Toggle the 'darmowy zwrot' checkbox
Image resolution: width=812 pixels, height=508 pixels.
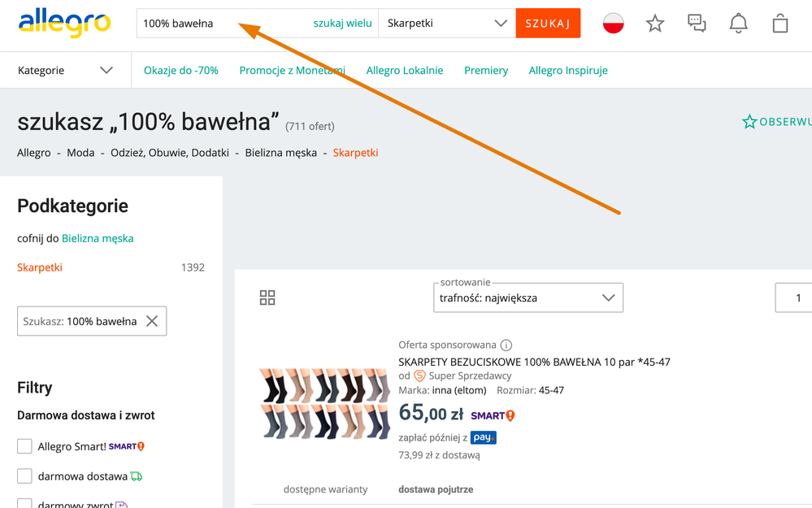tap(25, 504)
